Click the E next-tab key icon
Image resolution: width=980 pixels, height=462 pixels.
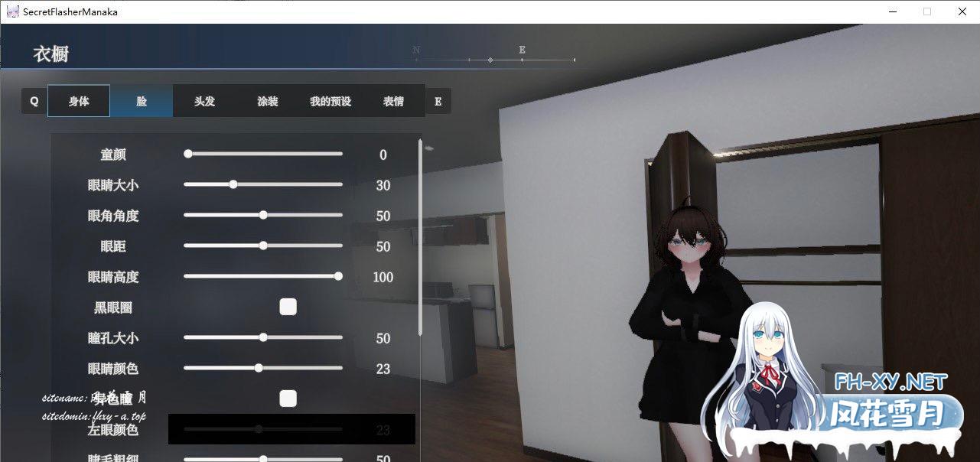coord(438,101)
